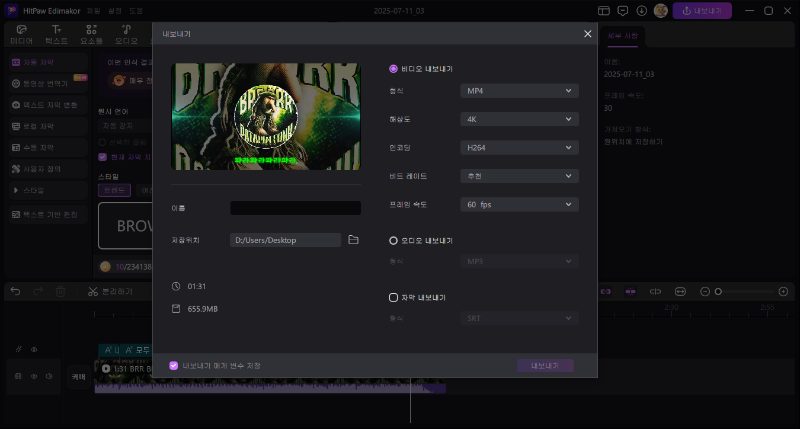Select the manual subtitles sidebar item
This screenshot has width=800, height=429.
tap(48, 147)
